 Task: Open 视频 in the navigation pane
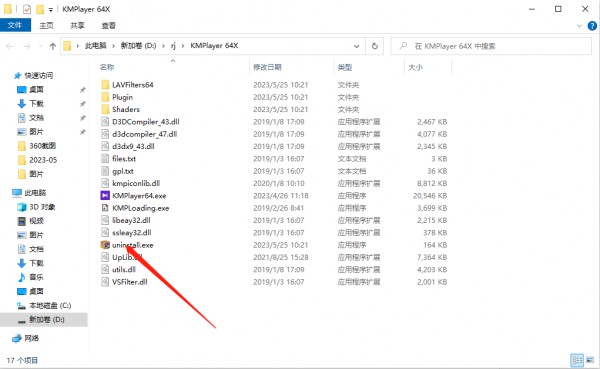pyautogui.click(x=36, y=221)
